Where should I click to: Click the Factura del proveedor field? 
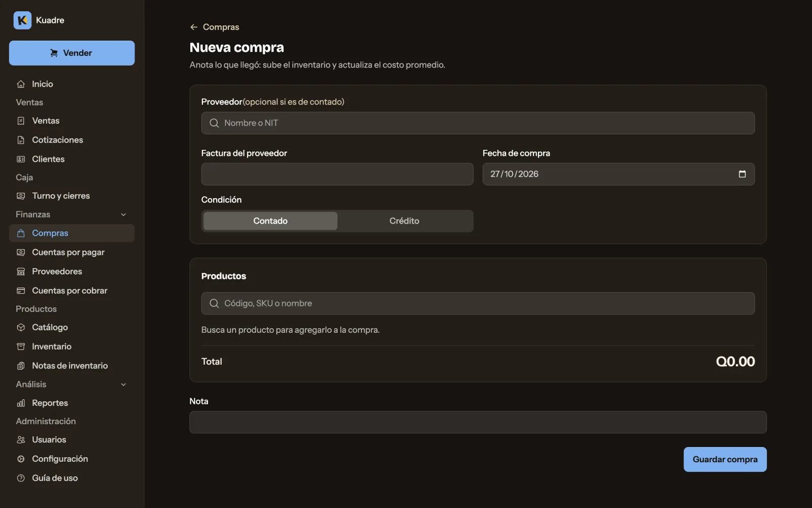[x=337, y=174]
